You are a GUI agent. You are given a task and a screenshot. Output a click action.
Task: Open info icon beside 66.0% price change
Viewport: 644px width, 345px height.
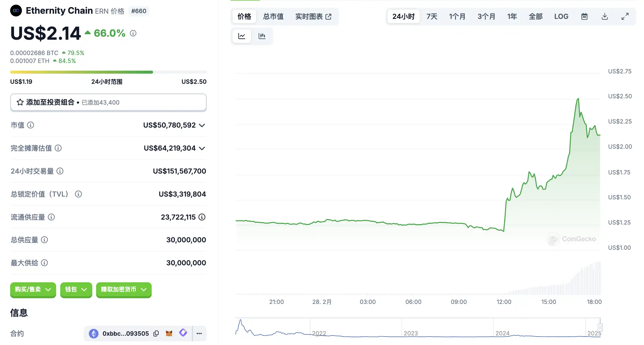point(133,33)
